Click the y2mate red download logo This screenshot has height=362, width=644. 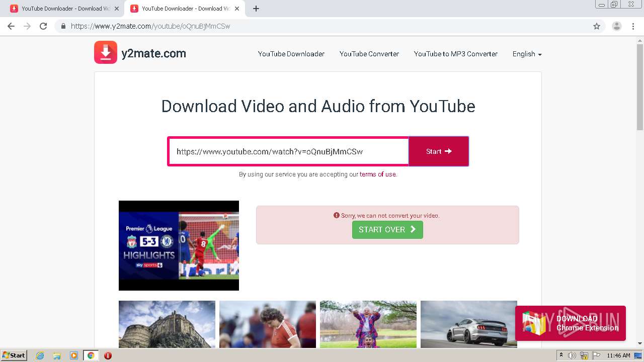pos(106,52)
